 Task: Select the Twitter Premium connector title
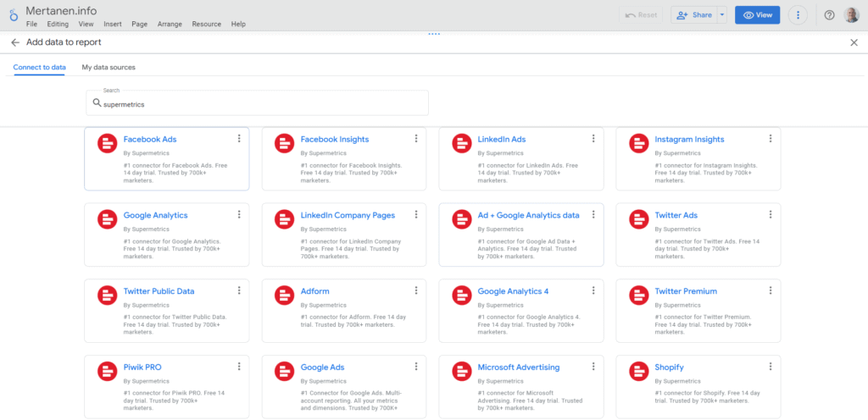[686, 291]
